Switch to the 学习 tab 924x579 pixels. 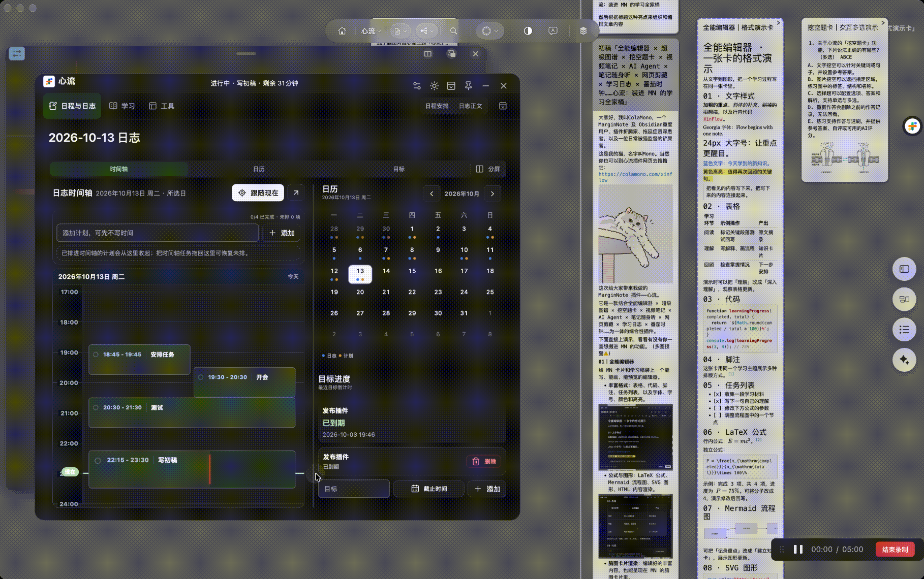tap(122, 106)
